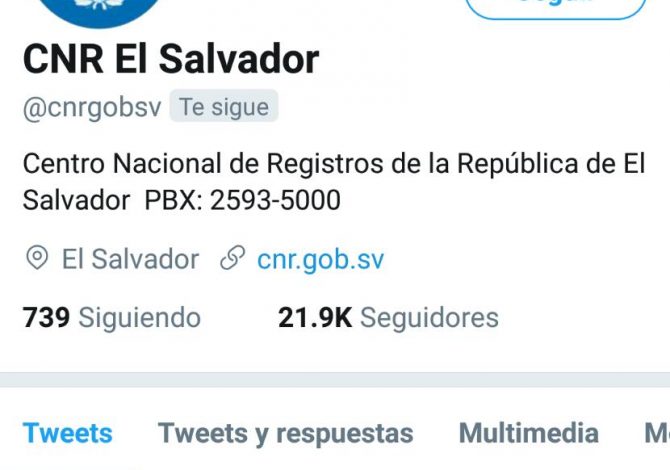Tap the 21.9K followers count number
Image resolution: width=670 pixels, height=470 pixels.
coord(315,318)
